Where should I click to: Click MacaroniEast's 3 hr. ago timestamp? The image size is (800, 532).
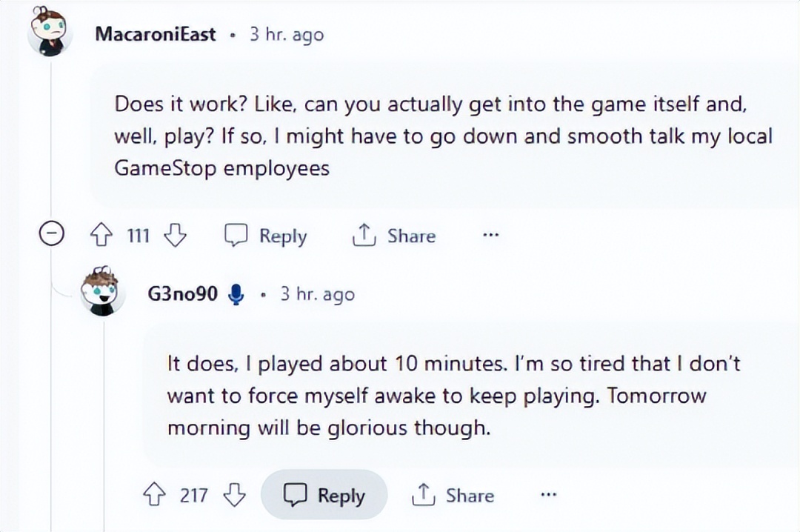point(286,34)
